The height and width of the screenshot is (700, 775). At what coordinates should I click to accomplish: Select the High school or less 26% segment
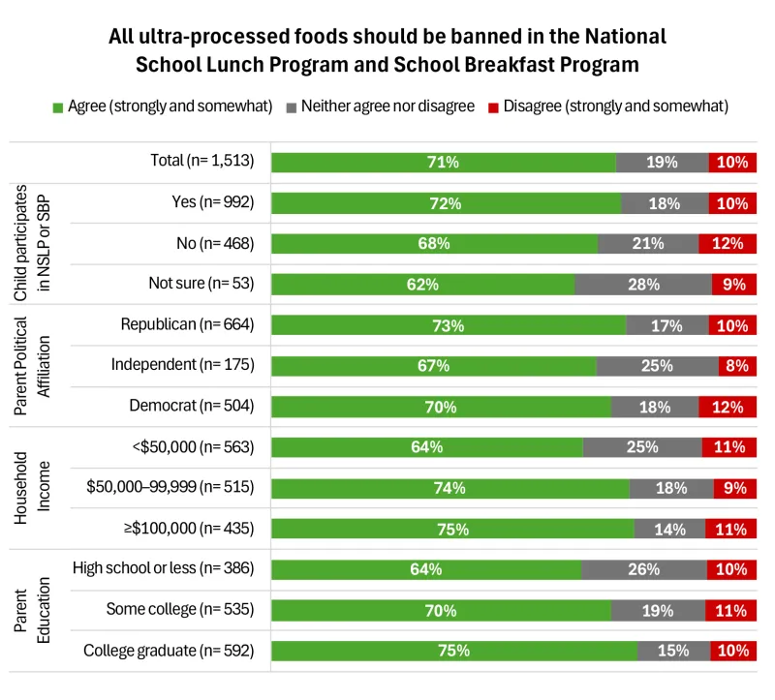coord(643,569)
